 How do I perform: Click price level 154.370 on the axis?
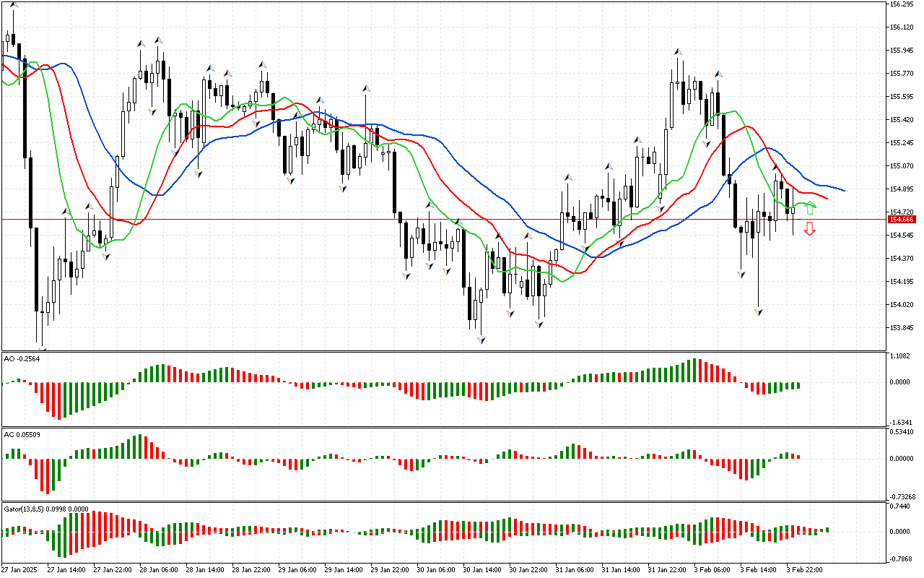click(902, 259)
